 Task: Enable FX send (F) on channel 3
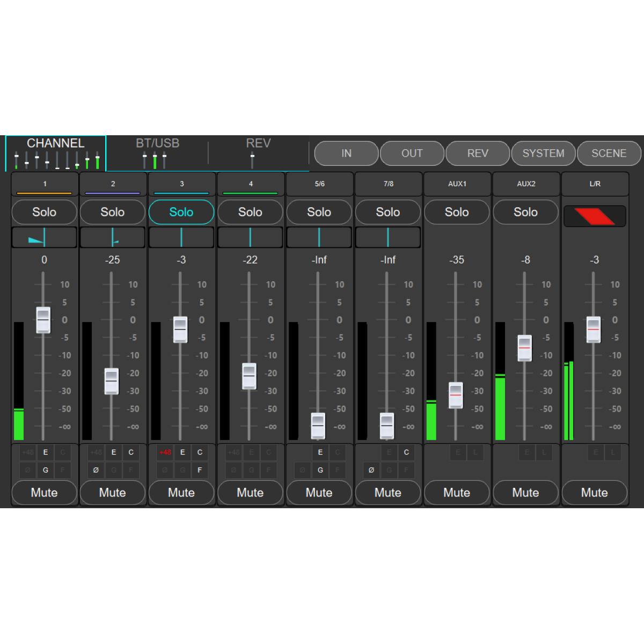tap(200, 470)
